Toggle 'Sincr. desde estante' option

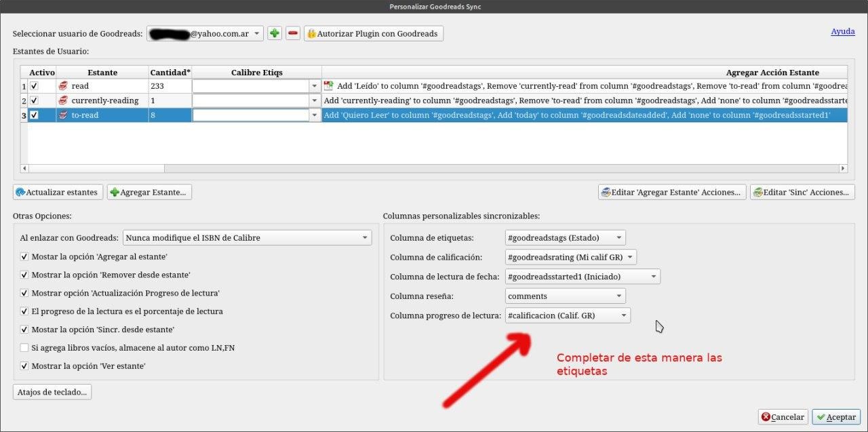[x=24, y=330]
